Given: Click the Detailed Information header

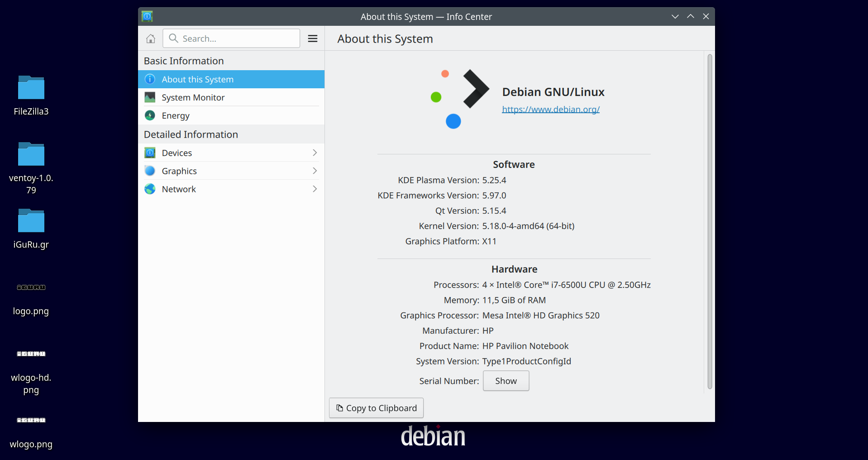Looking at the screenshot, I should pyautogui.click(x=191, y=134).
